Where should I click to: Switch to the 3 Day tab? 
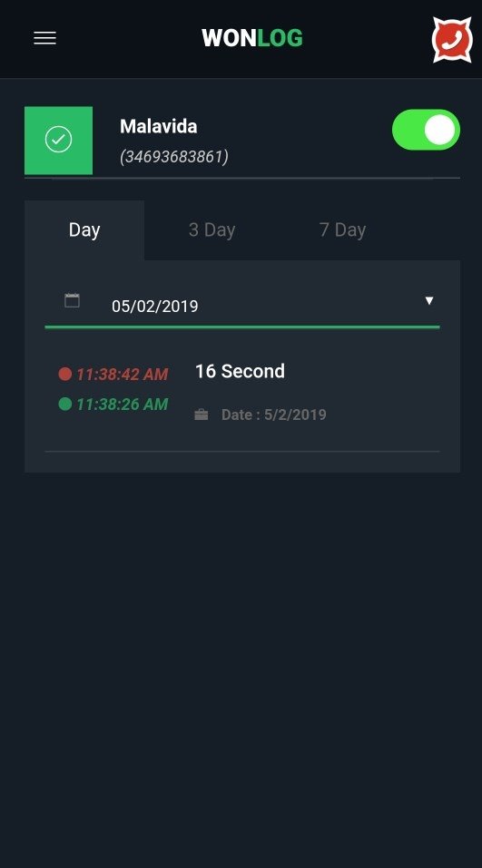click(211, 229)
